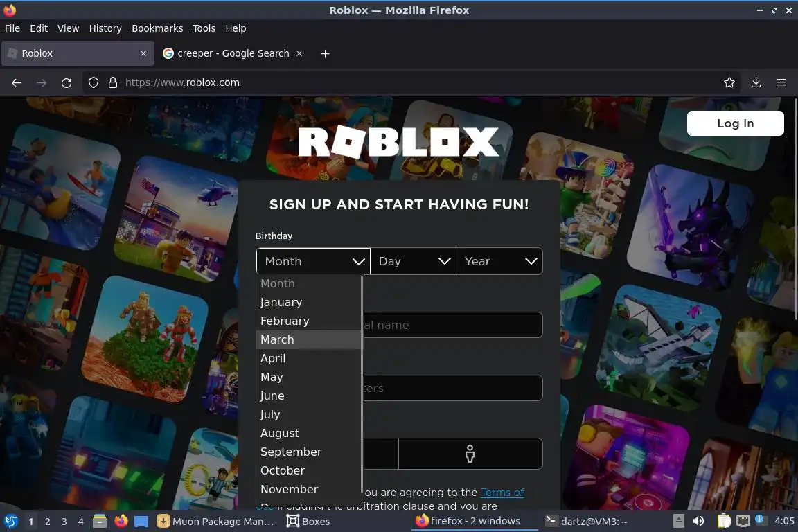
Task: Select July from the month options
Action: click(308, 414)
